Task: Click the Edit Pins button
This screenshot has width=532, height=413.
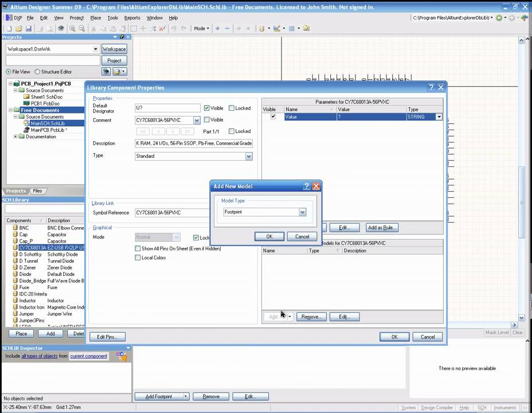Action: [107, 337]
